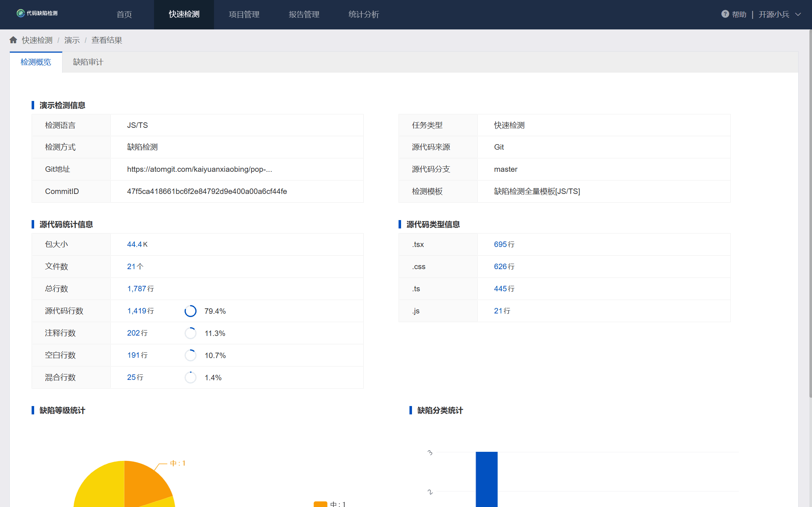The image size is (812, 507).
Task: Click the 21 个 file count value
Action: 135,267
